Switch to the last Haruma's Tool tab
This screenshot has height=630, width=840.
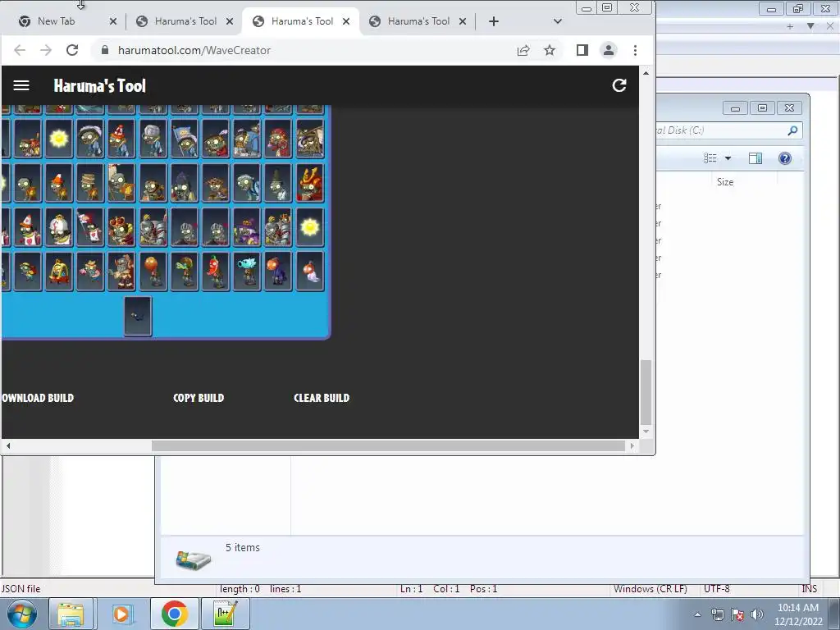[418, 21]
